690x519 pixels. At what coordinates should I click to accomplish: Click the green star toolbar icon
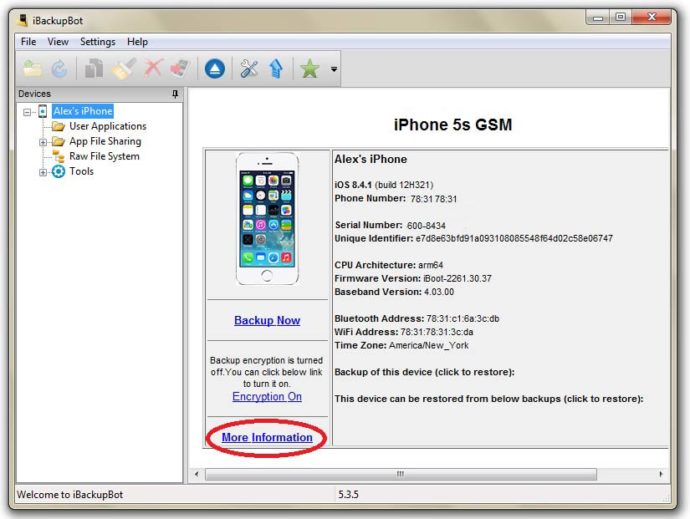click(x=310, y=69)
